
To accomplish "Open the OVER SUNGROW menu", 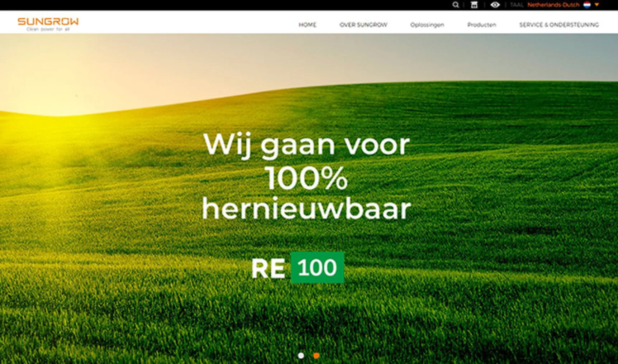I will [363, 25].
